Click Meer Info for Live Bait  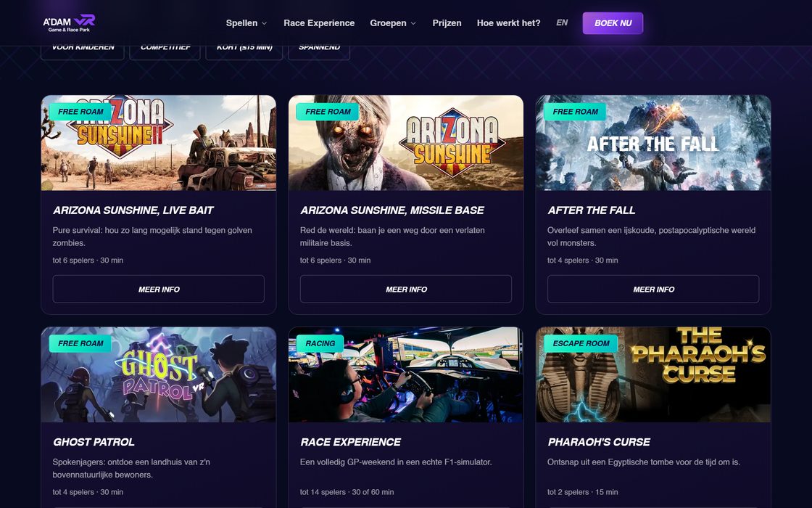tap(159, 290)
